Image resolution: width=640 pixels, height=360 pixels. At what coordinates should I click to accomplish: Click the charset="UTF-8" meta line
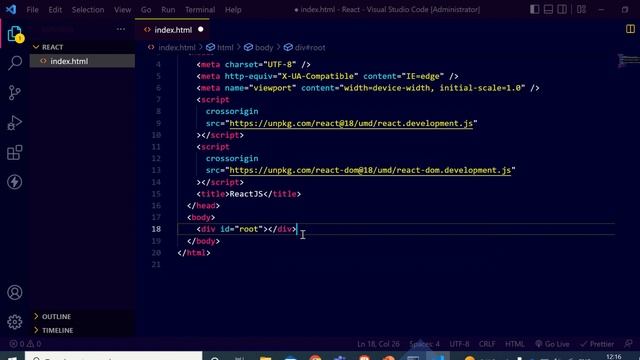pyautogui.click(x=253, y=64)
